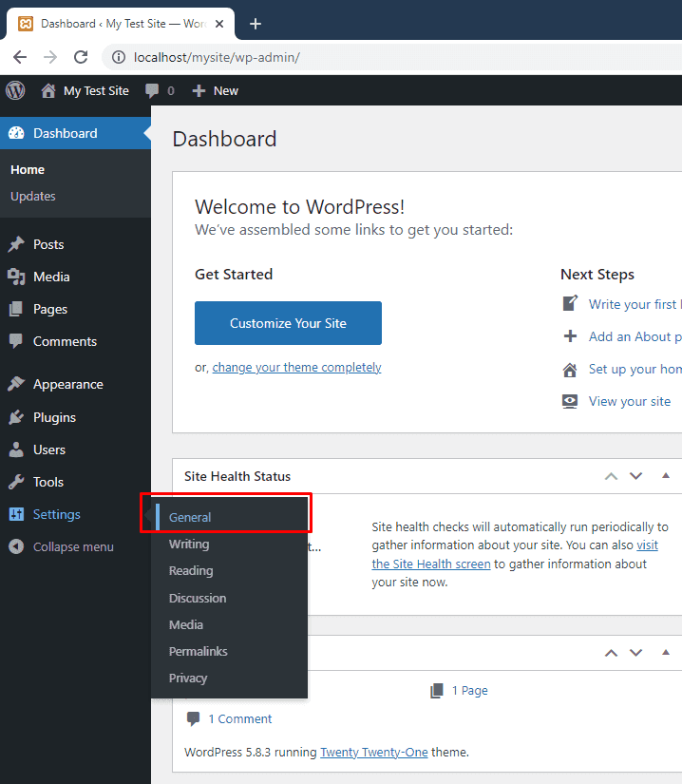Viewport: 682px width, 784px height.
Task: Toggle the Site Health Status panel triangle
Action: point(666,476)
